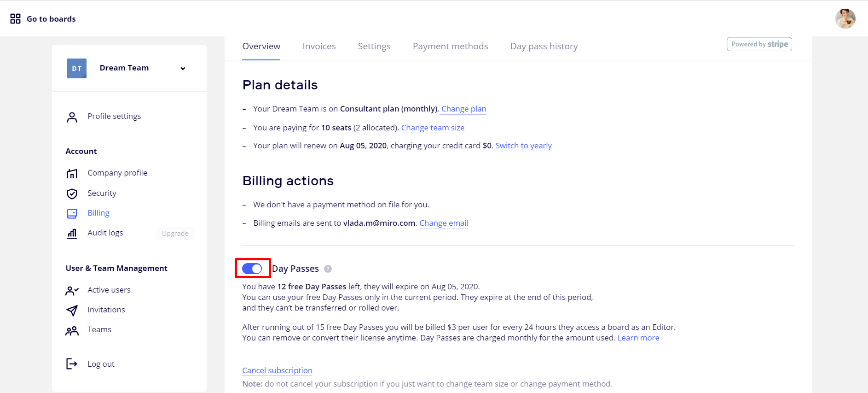Click the Change email link

(444, 223)
